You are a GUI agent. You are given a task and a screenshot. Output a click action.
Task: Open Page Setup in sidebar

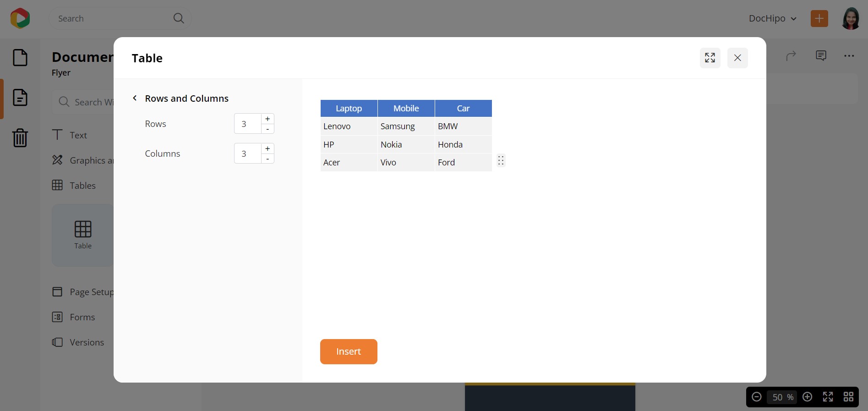(x=82, y=292)
